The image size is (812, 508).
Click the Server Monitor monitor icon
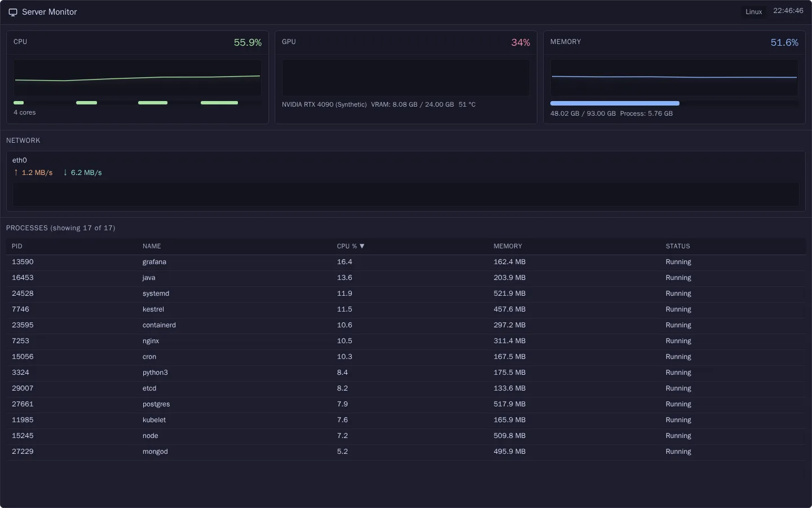tap(13, 12)
